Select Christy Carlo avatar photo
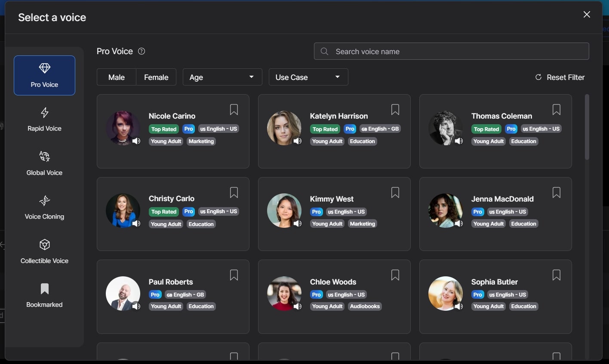The width and height of the screenshot is (609, 364). click(123, 211)
